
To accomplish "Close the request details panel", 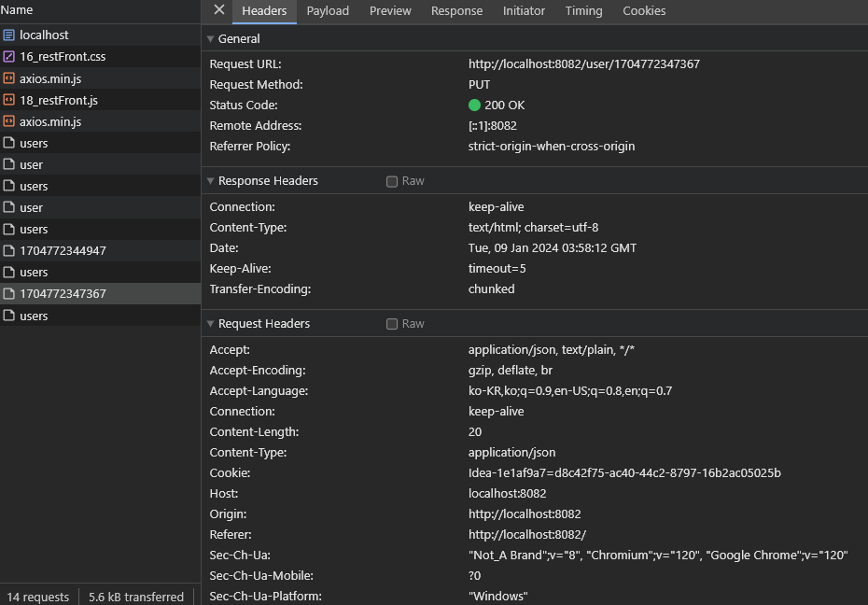I will [x=219, y=9].
